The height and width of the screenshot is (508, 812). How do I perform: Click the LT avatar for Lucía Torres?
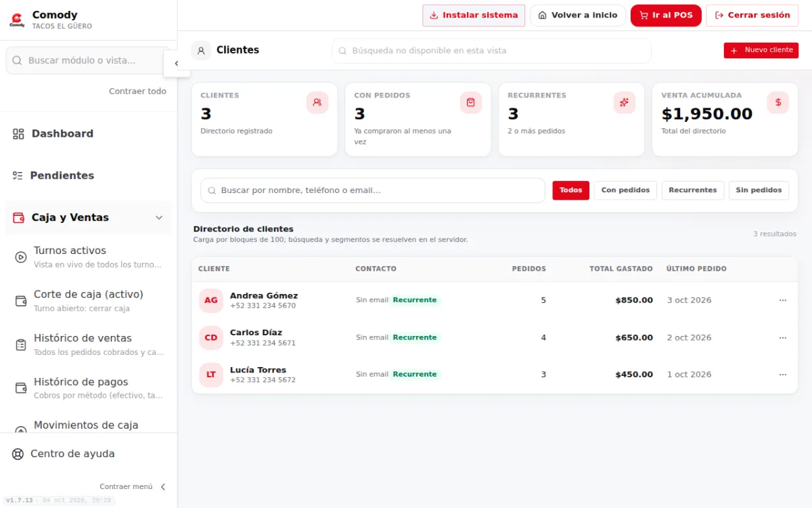[211, 374]
